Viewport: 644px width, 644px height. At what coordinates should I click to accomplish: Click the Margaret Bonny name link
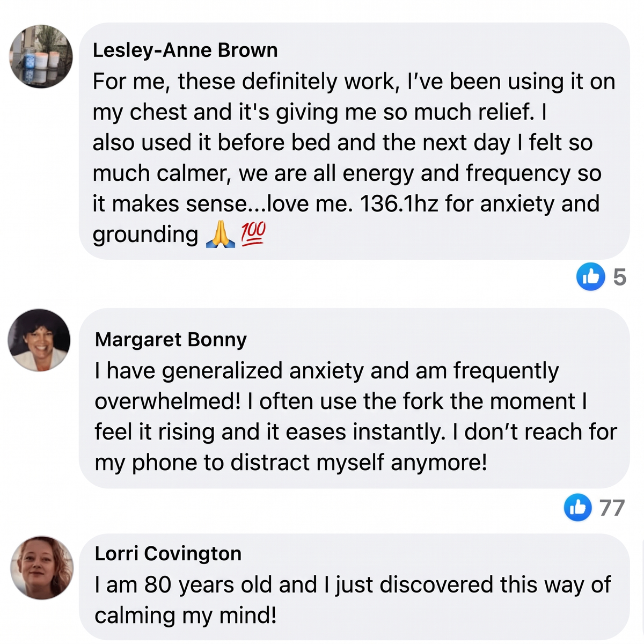tap(171, 339)
